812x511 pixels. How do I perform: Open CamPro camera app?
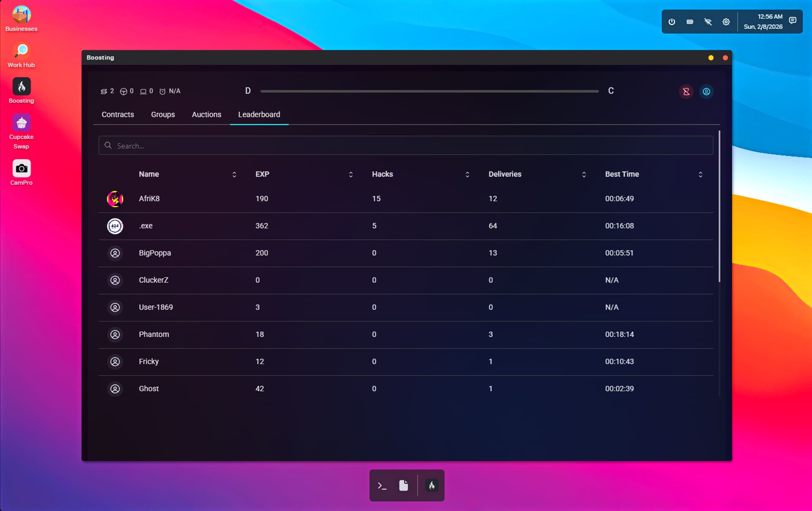(x=21, y=168)
